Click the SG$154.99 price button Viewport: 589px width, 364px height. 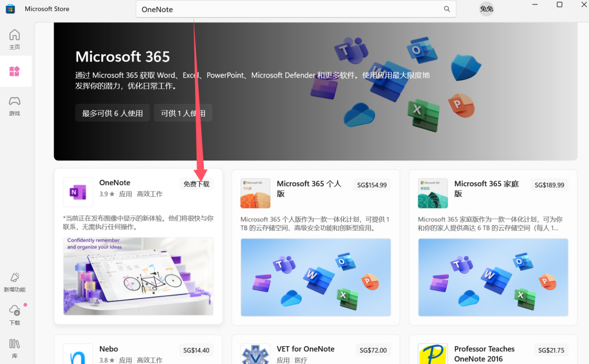[372, 185]
